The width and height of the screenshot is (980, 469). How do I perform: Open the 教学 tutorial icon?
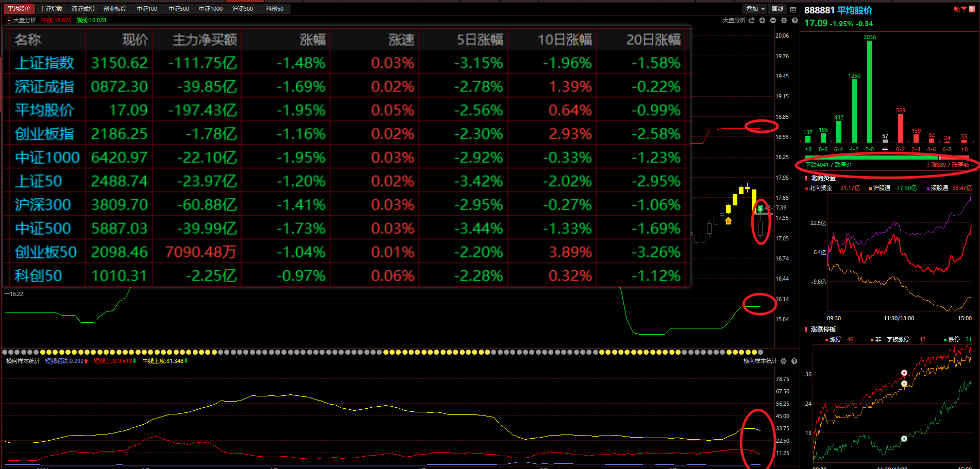click(972, 9)
